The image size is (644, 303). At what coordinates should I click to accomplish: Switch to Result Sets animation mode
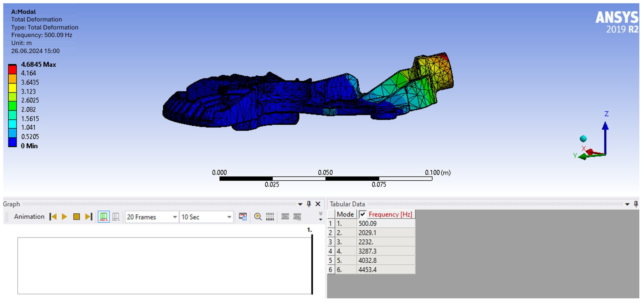pos(115,216)
